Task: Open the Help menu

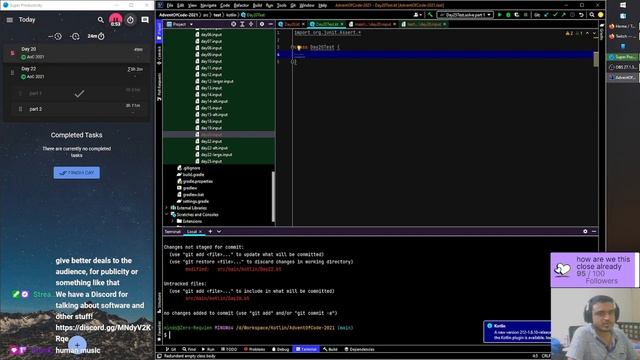Action: [x=322, y=5]
